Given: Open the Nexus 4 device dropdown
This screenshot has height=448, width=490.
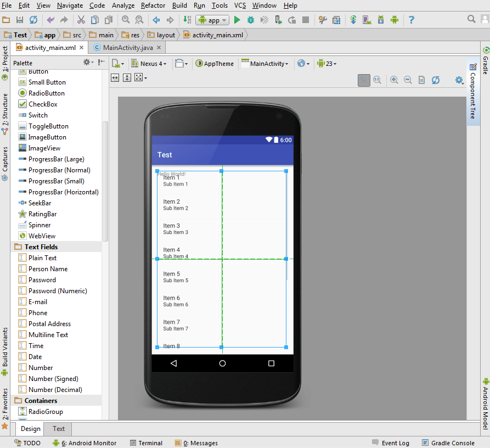Looking at the screenshot, I should 149,64.
